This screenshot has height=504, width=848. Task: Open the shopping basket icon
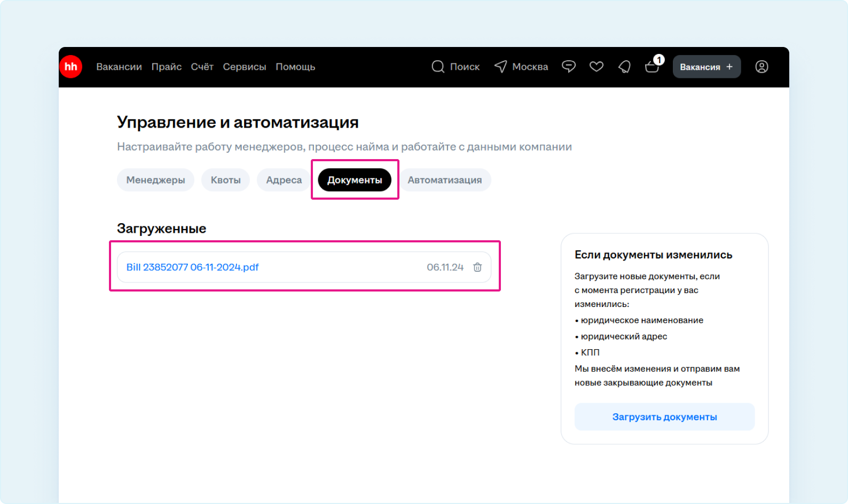pos(651,67)
